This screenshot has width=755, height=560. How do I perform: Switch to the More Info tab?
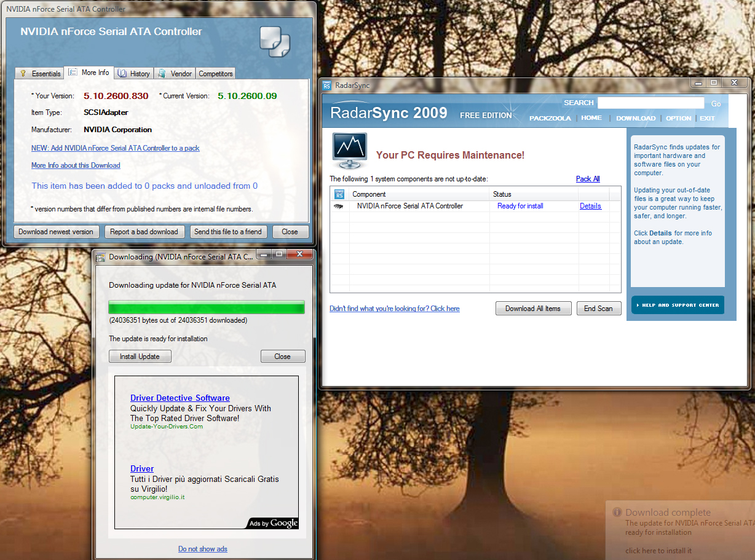[89, 73]
